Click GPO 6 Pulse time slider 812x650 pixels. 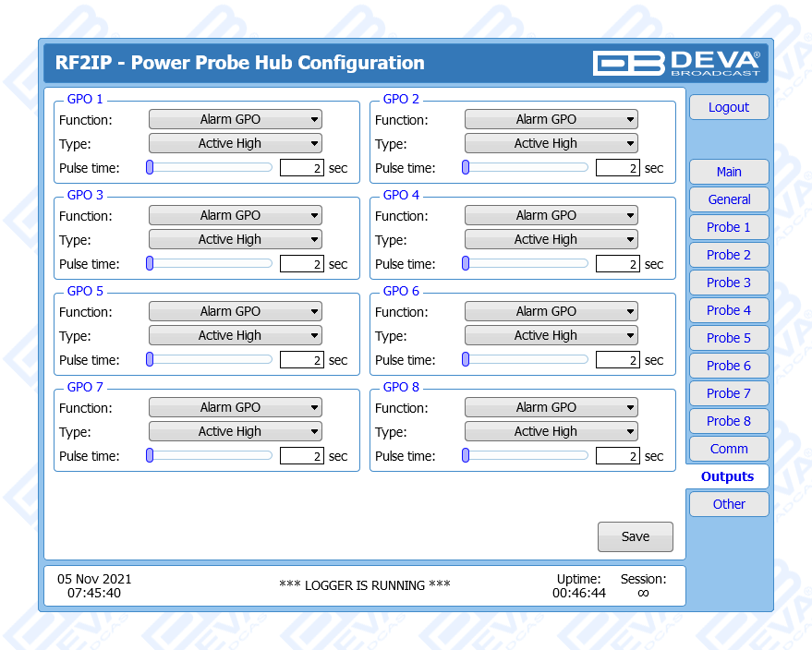(x=527, y=359)
